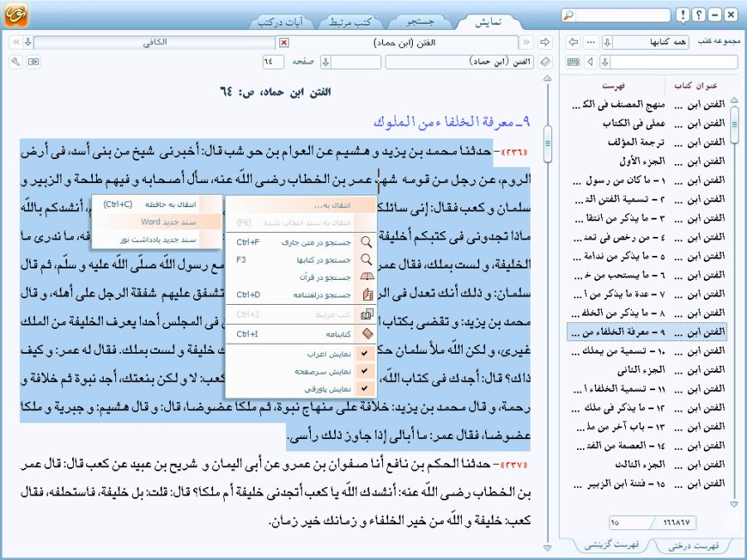Select سند جدید Word in the submenu

click(157, 222)
